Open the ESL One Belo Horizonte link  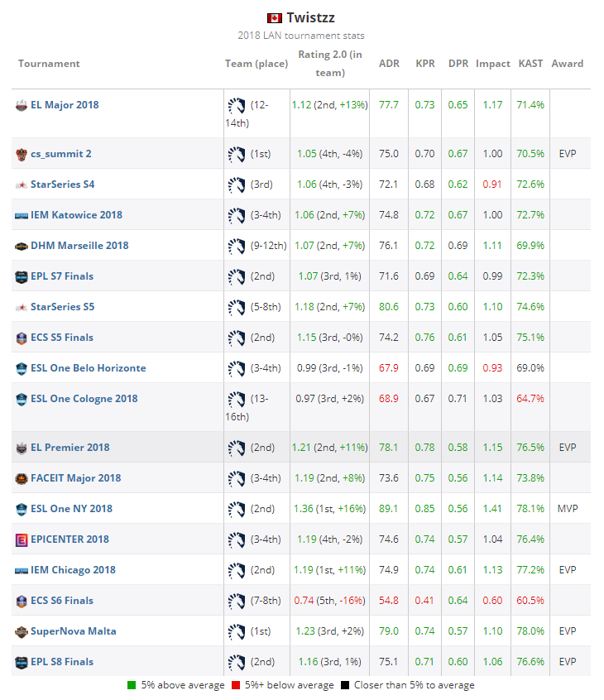pyautogui.click(x=89, y=368)
